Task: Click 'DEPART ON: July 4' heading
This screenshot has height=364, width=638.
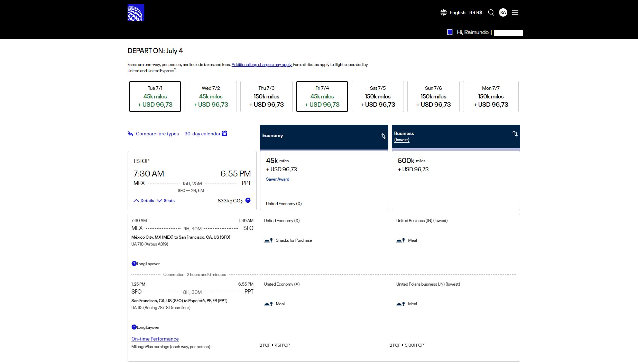Action: (155, 51)
